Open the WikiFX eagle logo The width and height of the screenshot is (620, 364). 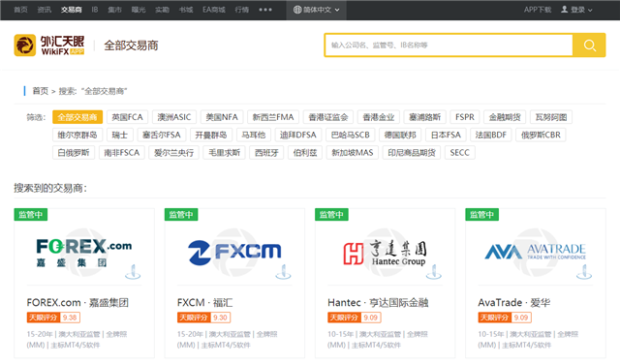coord(25,45)
